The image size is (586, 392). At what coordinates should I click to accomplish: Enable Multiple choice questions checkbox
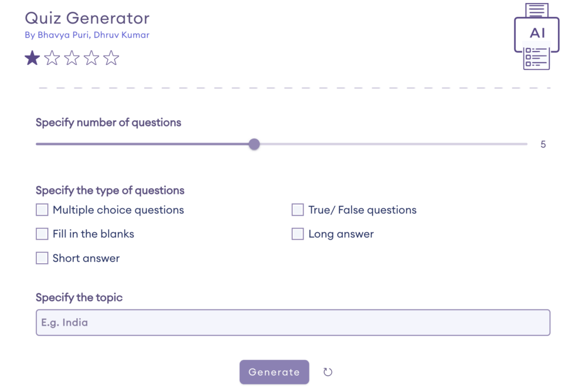(x=42, y=210)
